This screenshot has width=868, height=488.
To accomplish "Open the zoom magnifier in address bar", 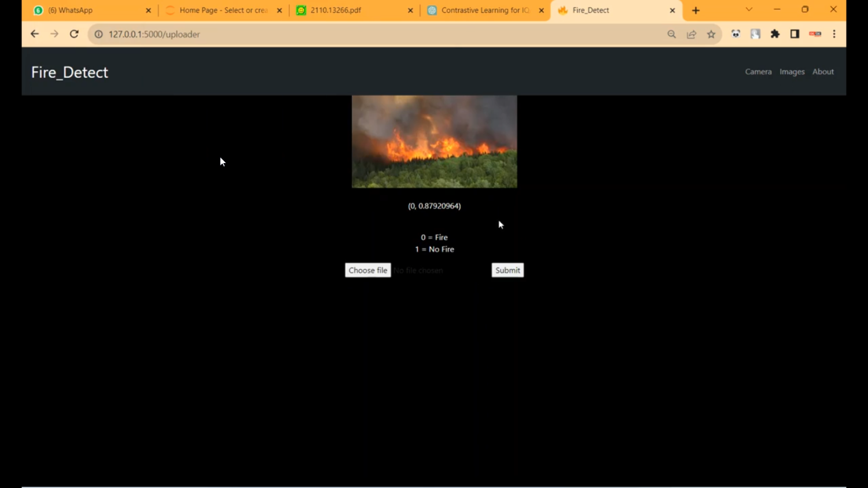I will point(672,34).
